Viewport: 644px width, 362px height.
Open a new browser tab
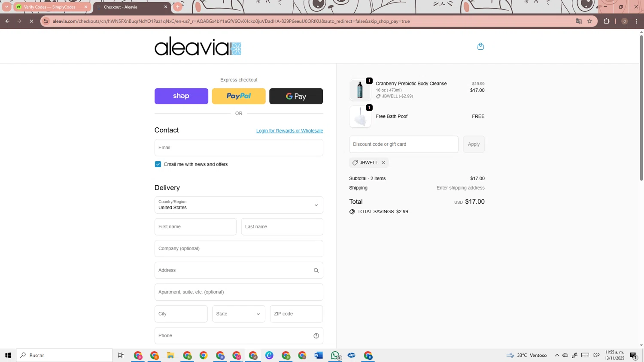tap(178, 7)
